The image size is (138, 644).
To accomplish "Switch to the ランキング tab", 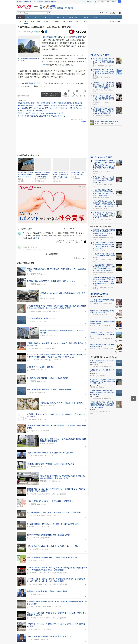I will pyautogui.click(x=86, y=17).
